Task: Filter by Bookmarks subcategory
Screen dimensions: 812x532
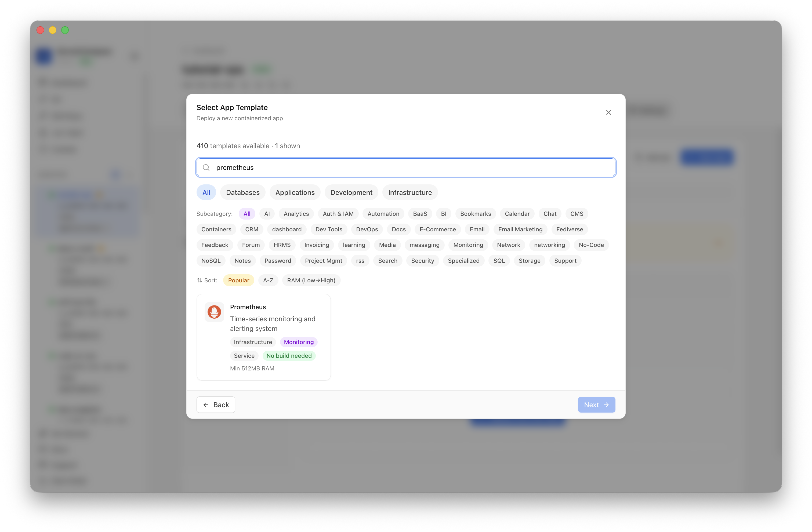Action: click(475, 214)
